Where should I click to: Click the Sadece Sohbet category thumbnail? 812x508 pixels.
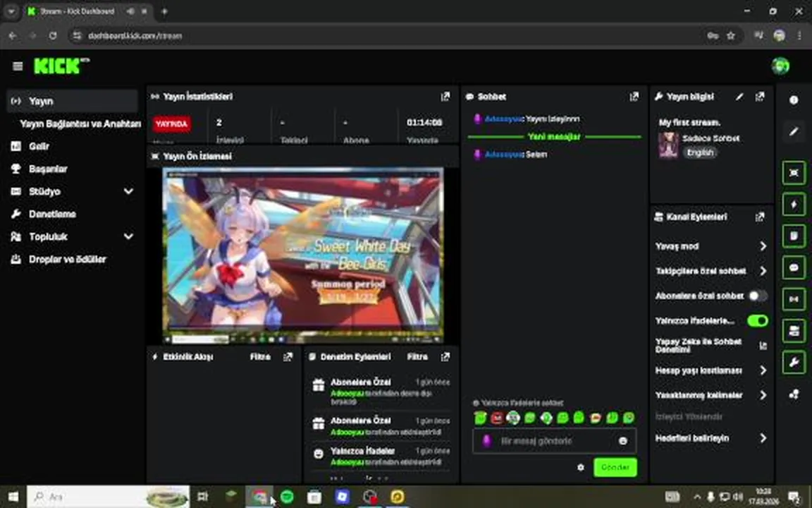pyautogui.click(x=668, y=145)
